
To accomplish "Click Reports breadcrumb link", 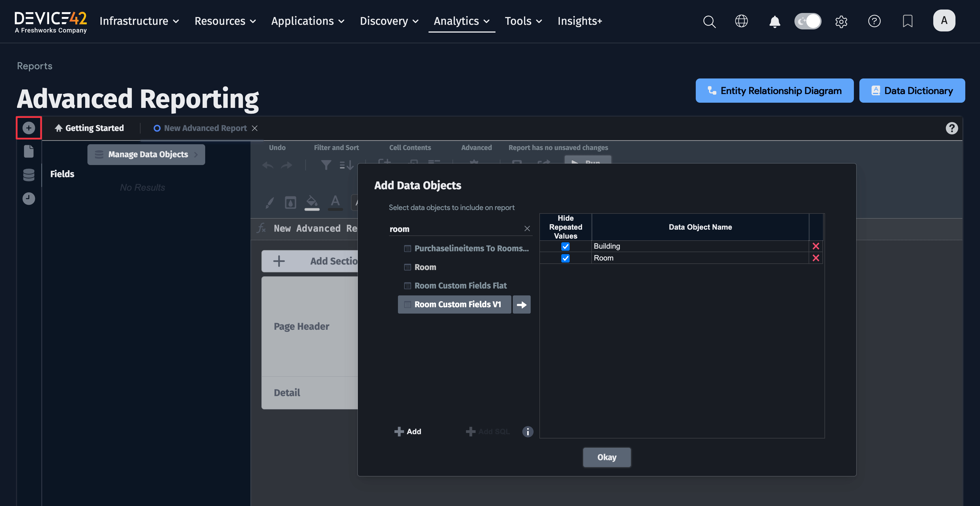I will (x=35, y=66).
